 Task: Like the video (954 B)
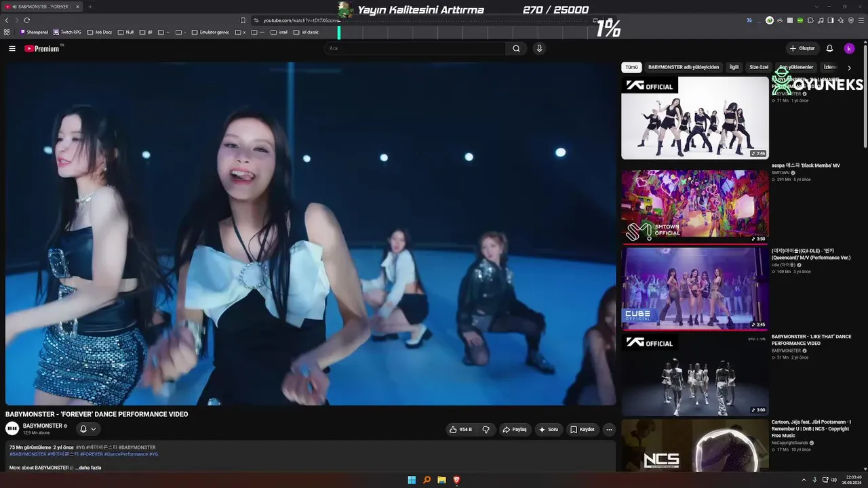461,429
